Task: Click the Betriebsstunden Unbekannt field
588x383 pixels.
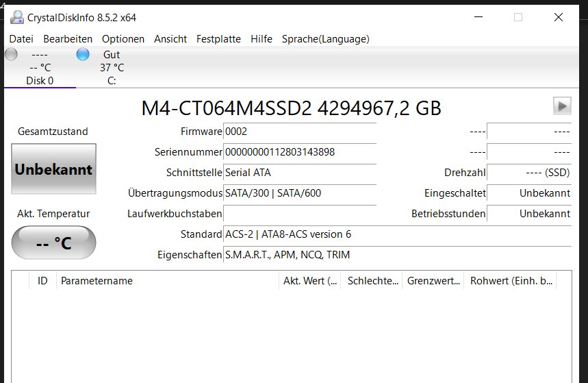Action: 529,214
